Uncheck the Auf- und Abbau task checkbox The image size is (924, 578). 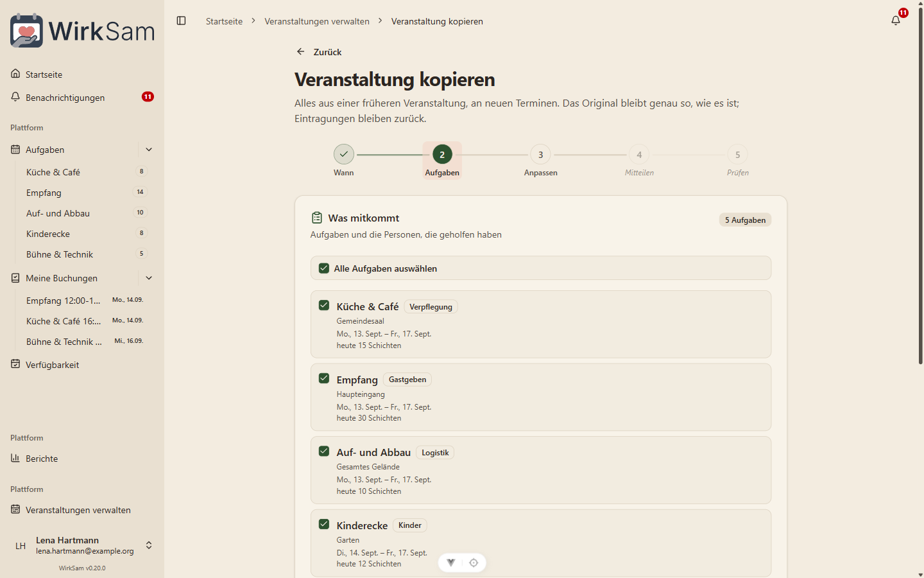coord(324,451)
